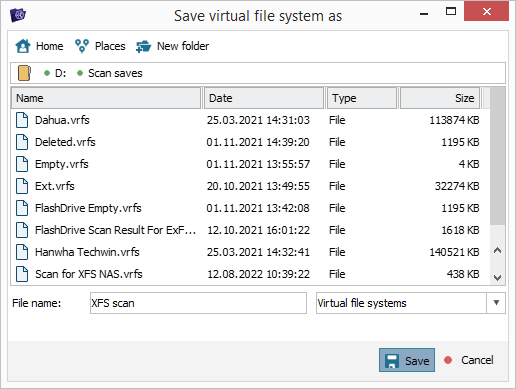Open the Places locations icon

tap(82, 46)
